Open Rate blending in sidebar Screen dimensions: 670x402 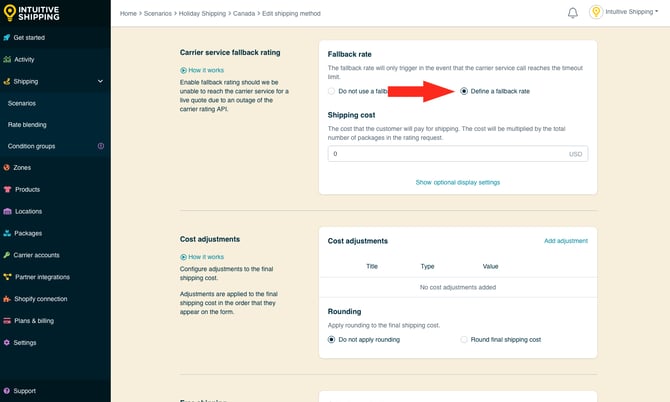27,124
